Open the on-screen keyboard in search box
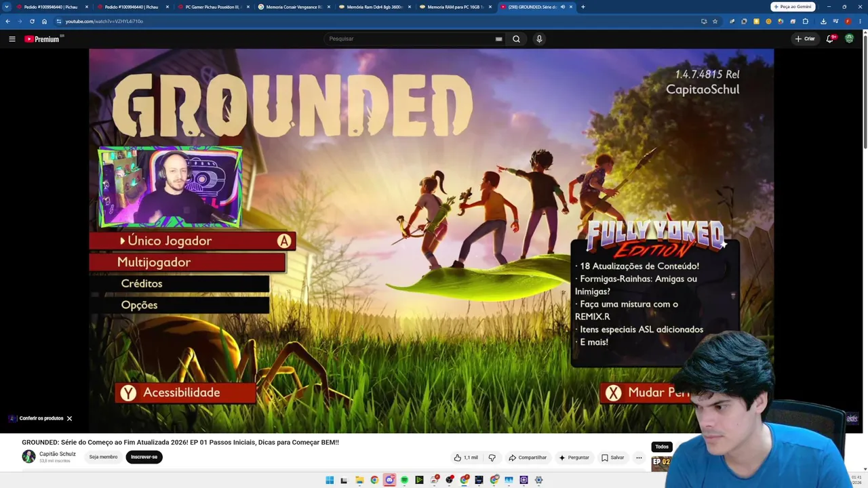The image size is (868, 488). pyautogui.click(x=498, y=39)
